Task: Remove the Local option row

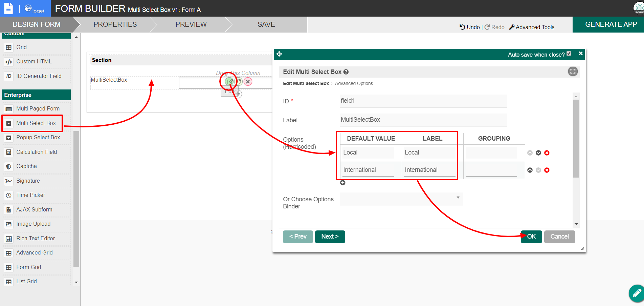Action: coord(547,153)
